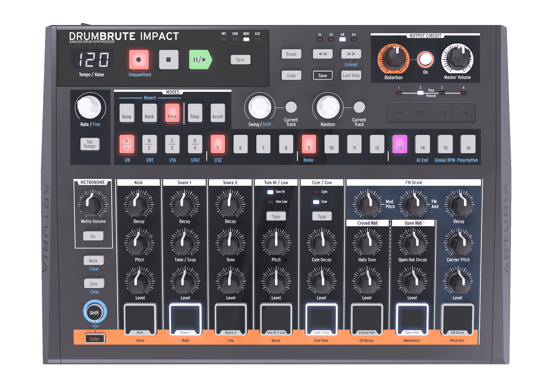Go to previous page with << button

pyautogui.click(x=323, y=54)
